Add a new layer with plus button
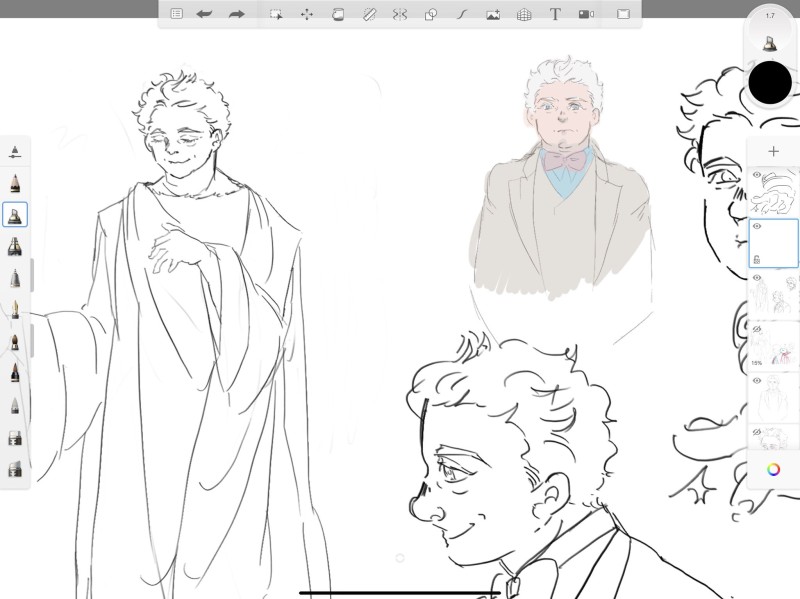 pyautogui.click(x=773, y=152)
